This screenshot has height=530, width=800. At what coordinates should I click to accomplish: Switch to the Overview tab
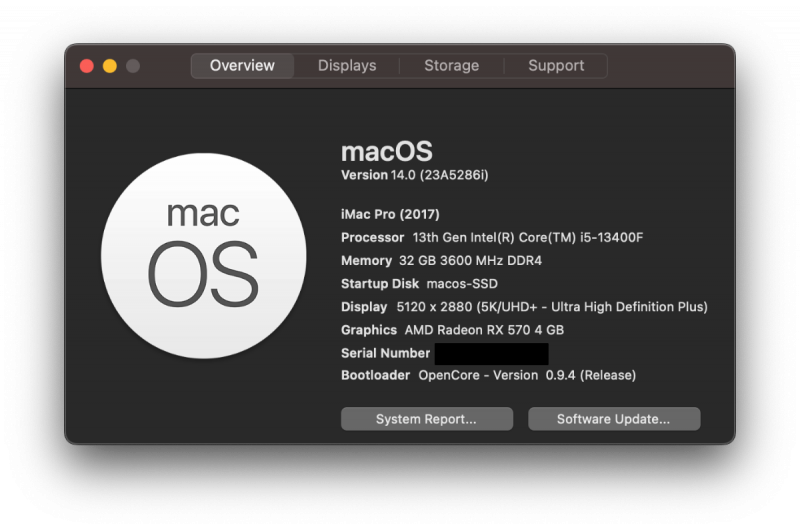pos(242,66)
